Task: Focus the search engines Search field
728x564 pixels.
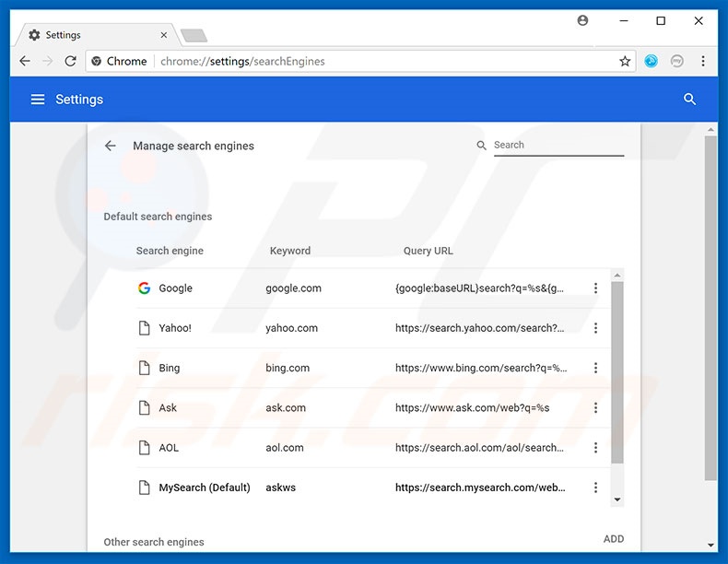Action: (x=558, y=146)
